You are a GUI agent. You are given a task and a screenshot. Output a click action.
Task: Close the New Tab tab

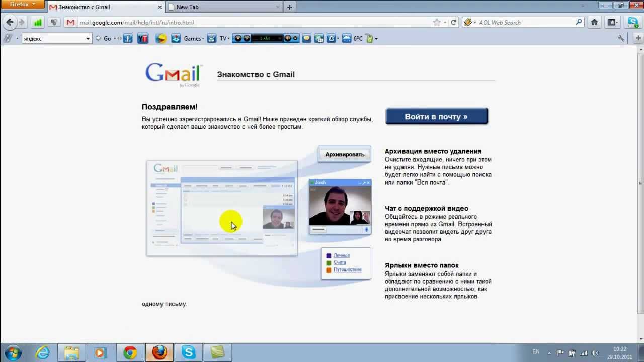pos(278,7)
